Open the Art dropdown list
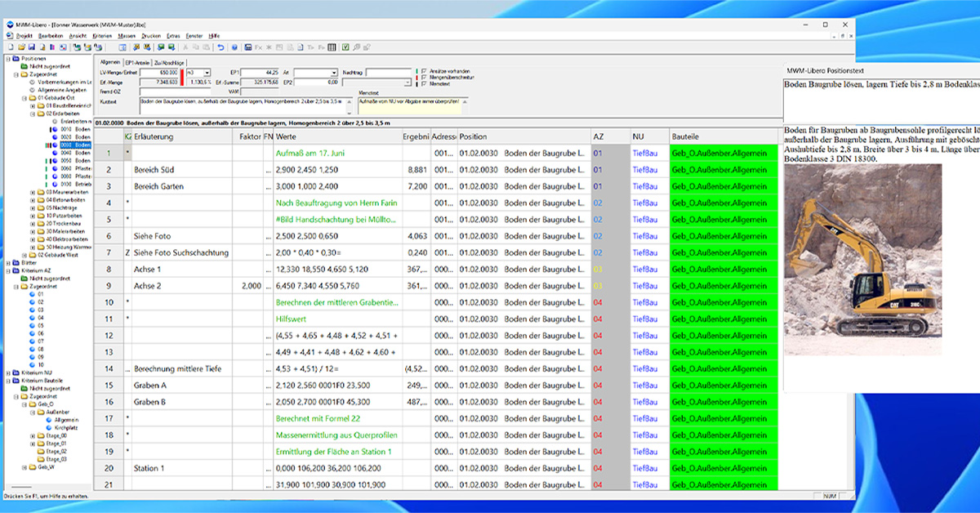The image size is (980, 513). coord(332,72)
